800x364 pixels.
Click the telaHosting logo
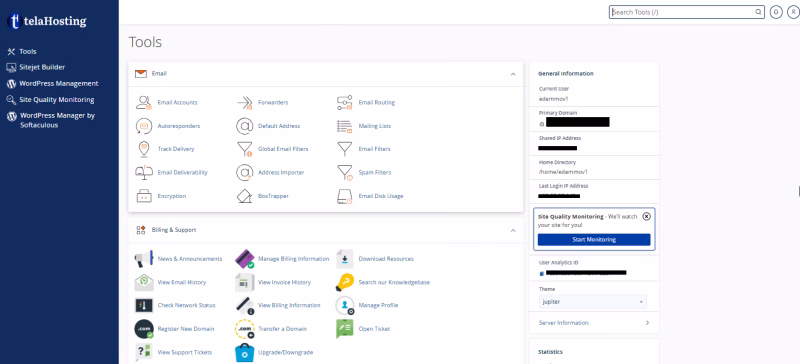pos(47,21)
